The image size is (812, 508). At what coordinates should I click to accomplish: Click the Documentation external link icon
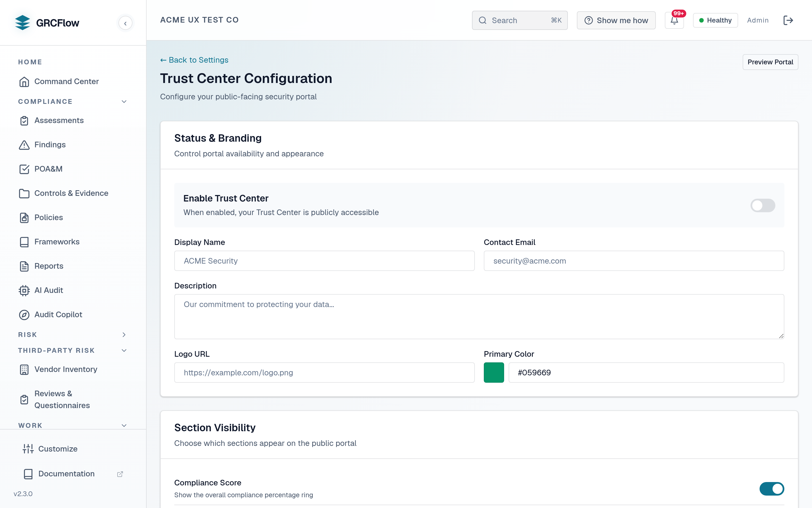coord(120,474)
